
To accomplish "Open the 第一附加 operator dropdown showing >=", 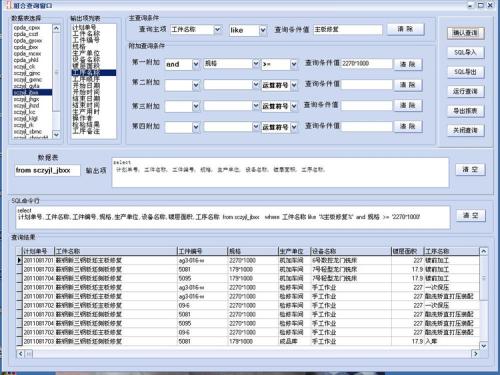I will click(294, 64).
